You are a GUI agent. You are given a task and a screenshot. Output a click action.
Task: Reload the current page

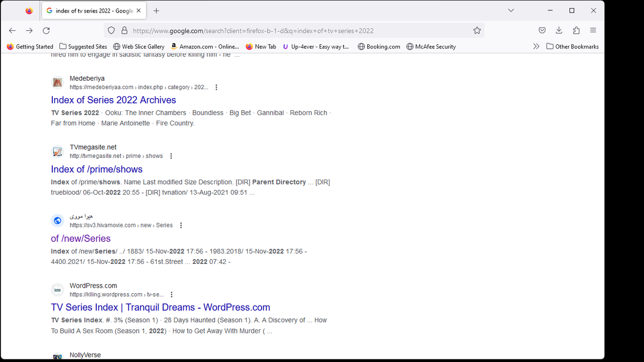point(46,31)
